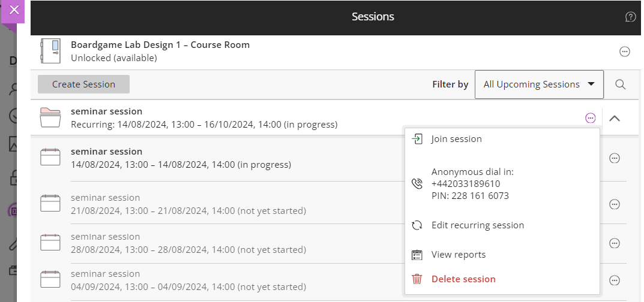This screenshot has width=644, height=302.
Task: Select Join session from the menu
Action: coord(456,139)
